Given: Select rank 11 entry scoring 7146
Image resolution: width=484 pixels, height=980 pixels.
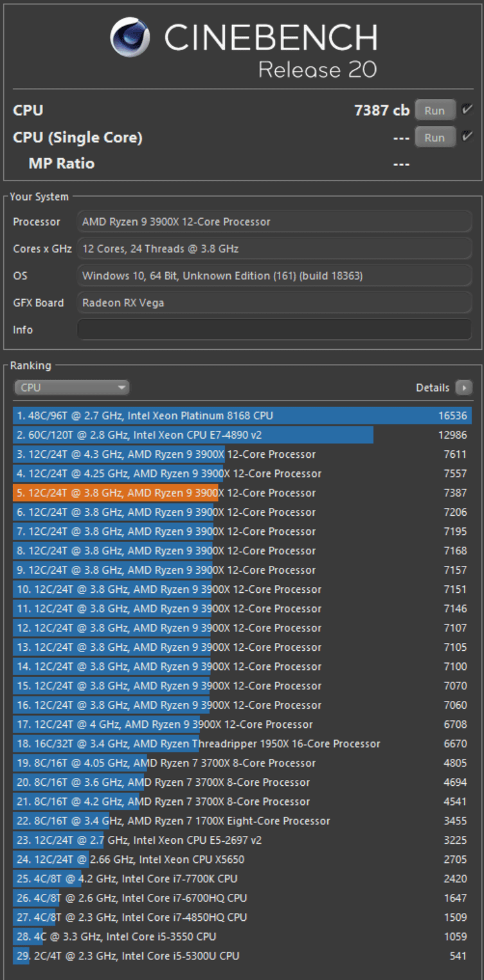Looking at the screenshot, I should pyautogui.click(x=242, y=608).
